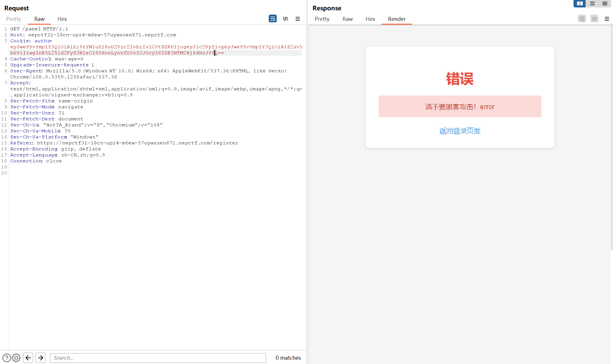Click into the Search input field
613x364 pixels.
tap(158, 358)
